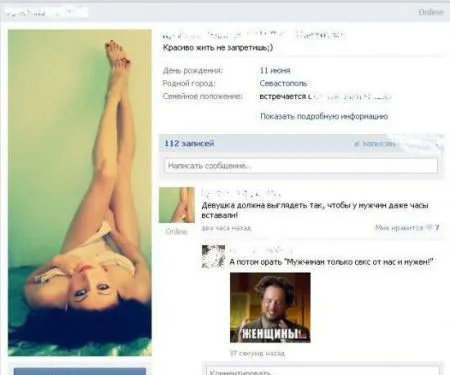Click the 'два часа назад' post timestamp
Screen dimensions: 450x375
(226, 228)
